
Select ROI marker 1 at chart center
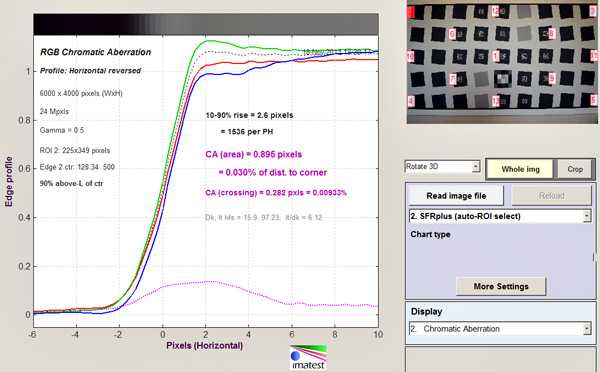coord(496,56)
